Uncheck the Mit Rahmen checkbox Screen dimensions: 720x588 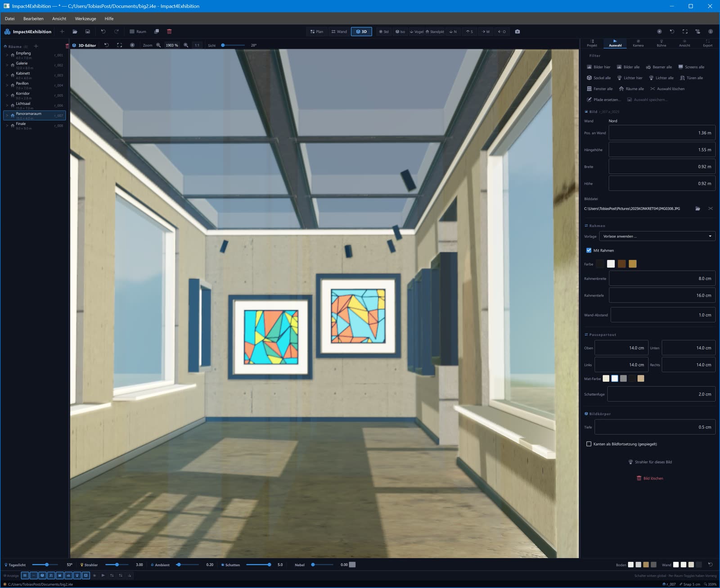(x=589, y=250)
